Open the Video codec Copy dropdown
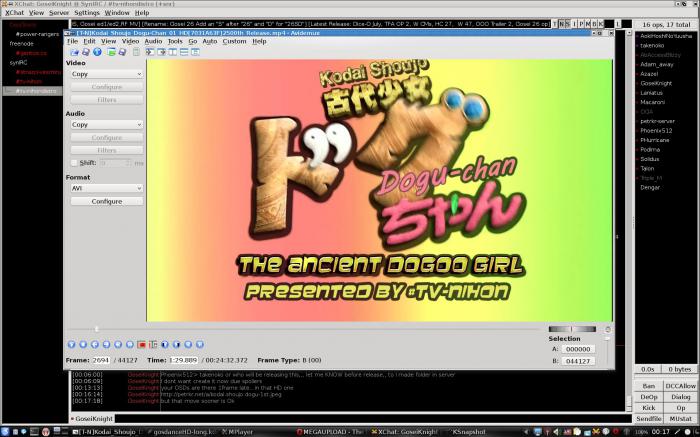 click(x=107, y=74)
